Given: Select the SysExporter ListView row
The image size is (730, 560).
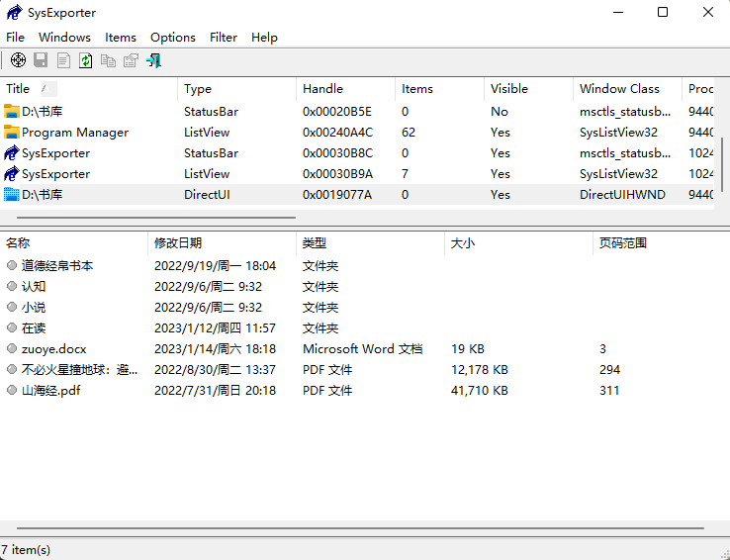Looking at the screenshot, I should [x=55, y=174].
